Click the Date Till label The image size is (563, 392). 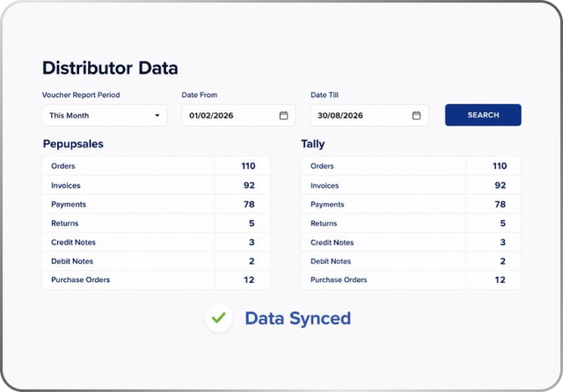point(325,95)
